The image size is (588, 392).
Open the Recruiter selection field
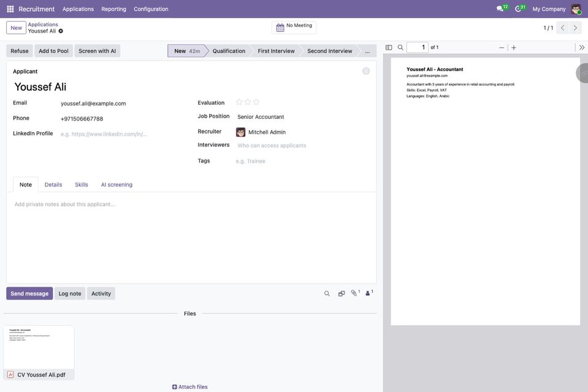[x=303, y=132]
